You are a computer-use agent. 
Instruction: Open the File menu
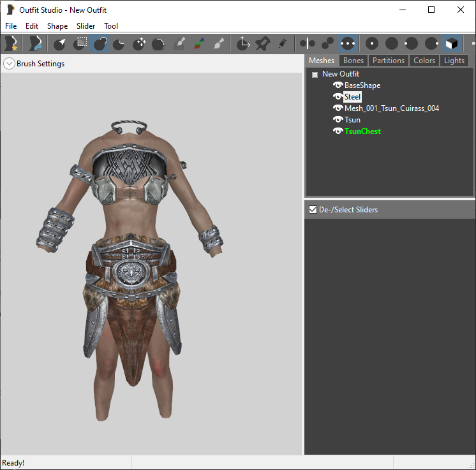pos(11,26)
